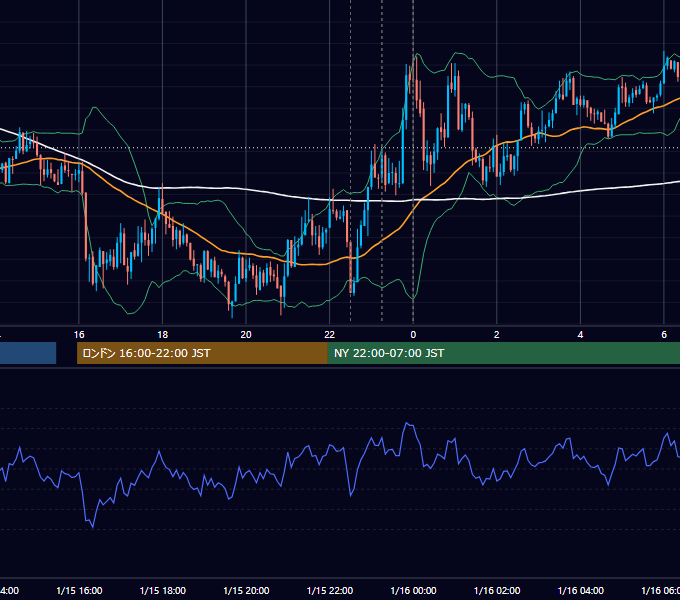Click the 1/15 18:00 date label
The width and height of the screenshot is (680, 600).
(163, 590)
